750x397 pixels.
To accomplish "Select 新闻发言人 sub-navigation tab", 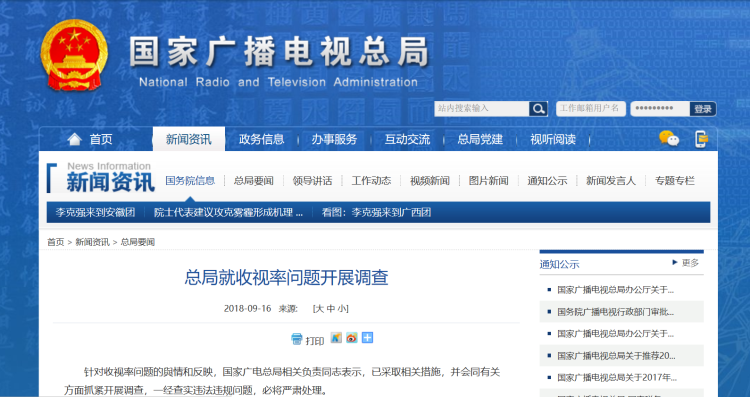I will pyautogui.click(x=611, y=181).
